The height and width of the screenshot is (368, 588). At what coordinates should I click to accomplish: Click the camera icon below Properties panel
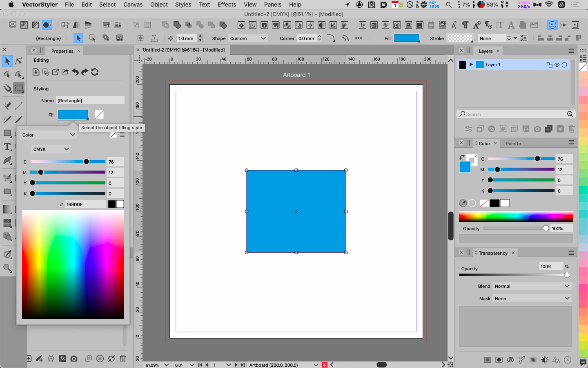(x=74, y=359)
